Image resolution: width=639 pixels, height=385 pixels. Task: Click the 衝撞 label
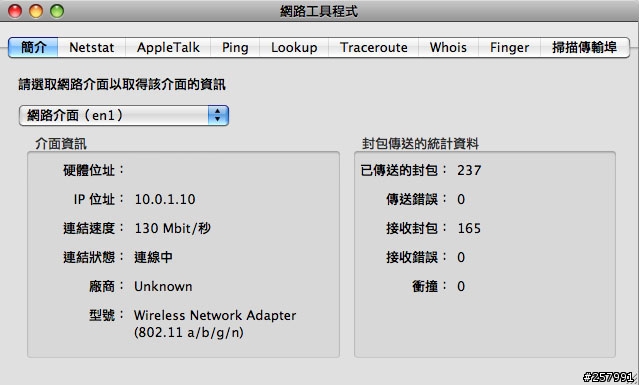430,286
